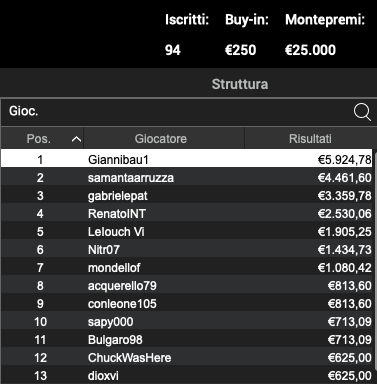This screenshot has height=384, width=377.
Task: Open the Struttura tab
Action: click(x=240, y=84)
